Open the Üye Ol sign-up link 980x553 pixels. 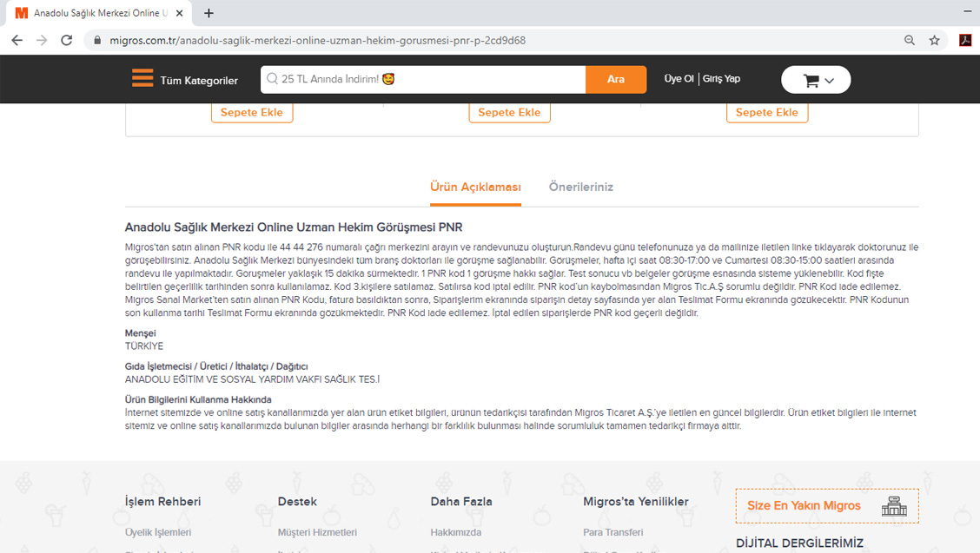click(x=679, y=79)
